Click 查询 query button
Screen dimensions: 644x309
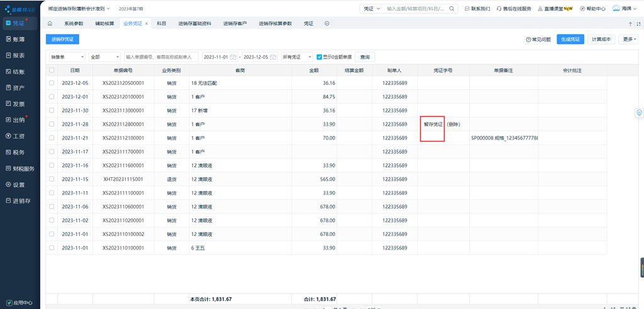(x=365, y=57)
